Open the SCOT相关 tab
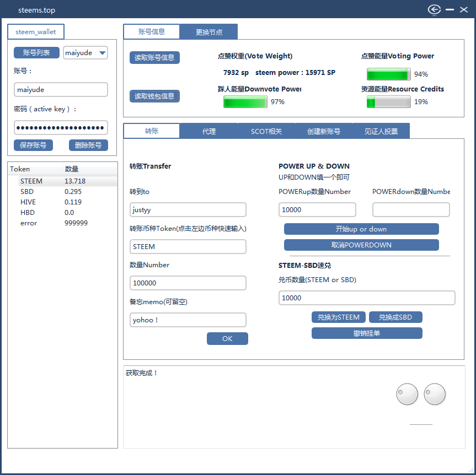 pos(266,131)
